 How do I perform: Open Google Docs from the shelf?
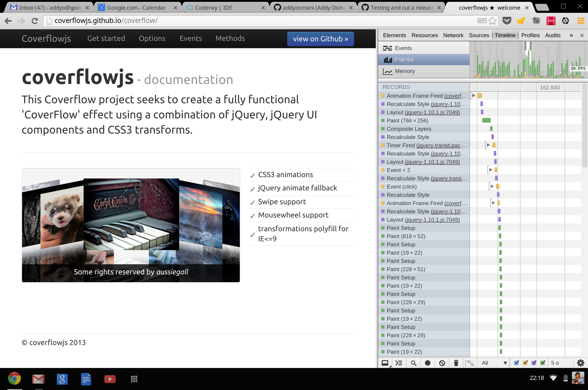click(86, 379)
